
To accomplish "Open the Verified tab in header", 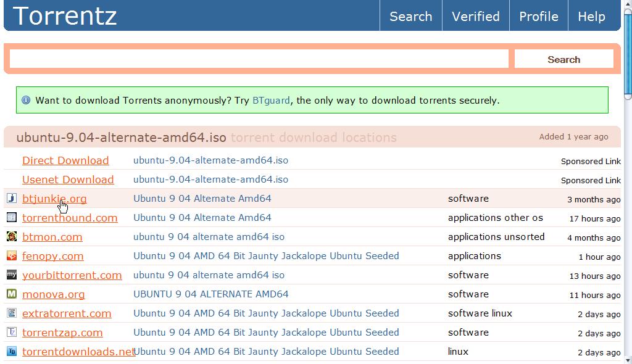I will [475, 17].
